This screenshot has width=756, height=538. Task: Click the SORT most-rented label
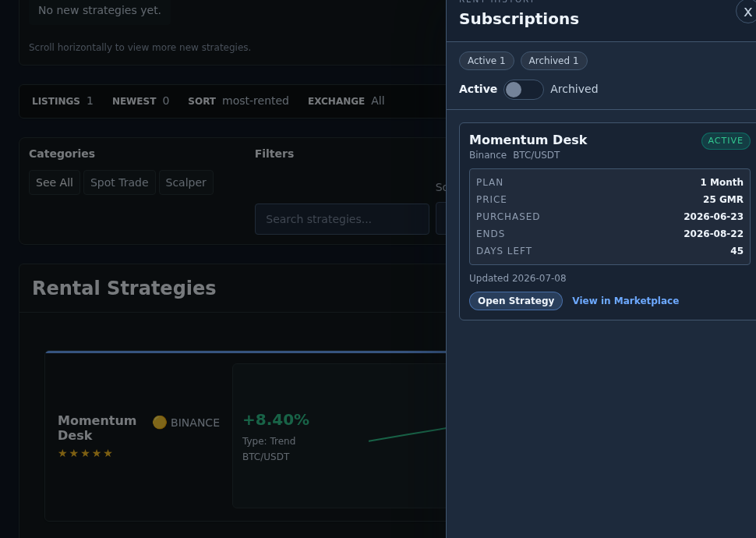[x=238, y=101]
